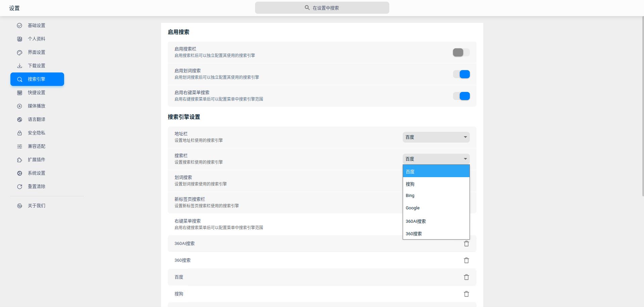Select 360搜索 in the dropdown list

[436, 234]
